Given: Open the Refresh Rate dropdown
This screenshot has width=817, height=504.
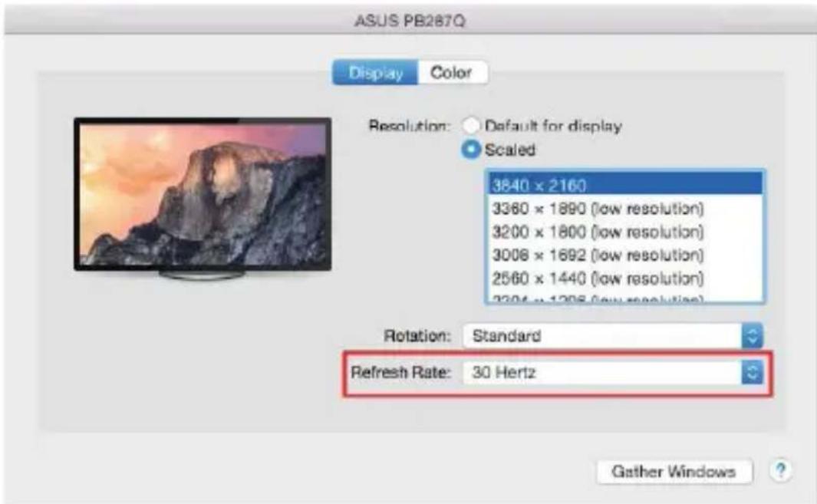Looking at the screenshot, I should pos(613,373).
